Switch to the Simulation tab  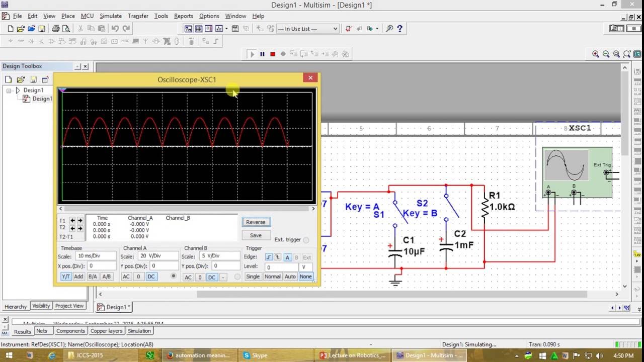pyautogui.click(x=139, y=331)
